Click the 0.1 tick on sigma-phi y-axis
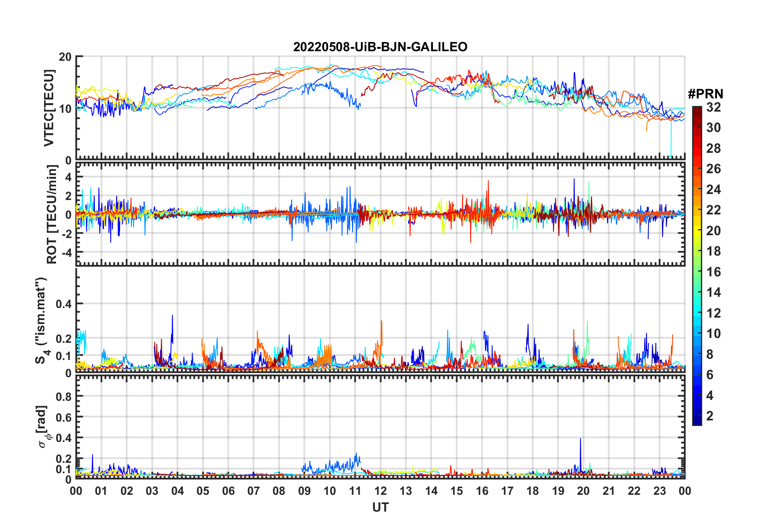Screen dimensions: 761x532 pos(64,469)
